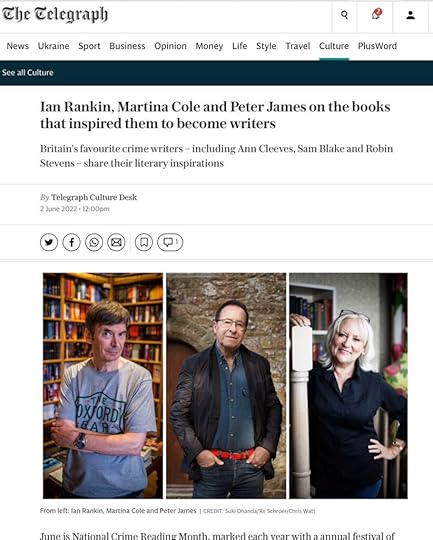Click The Telegraph logo
This screenshot has width=433, height=540.
pyautogui.click(x=55, y=15)
